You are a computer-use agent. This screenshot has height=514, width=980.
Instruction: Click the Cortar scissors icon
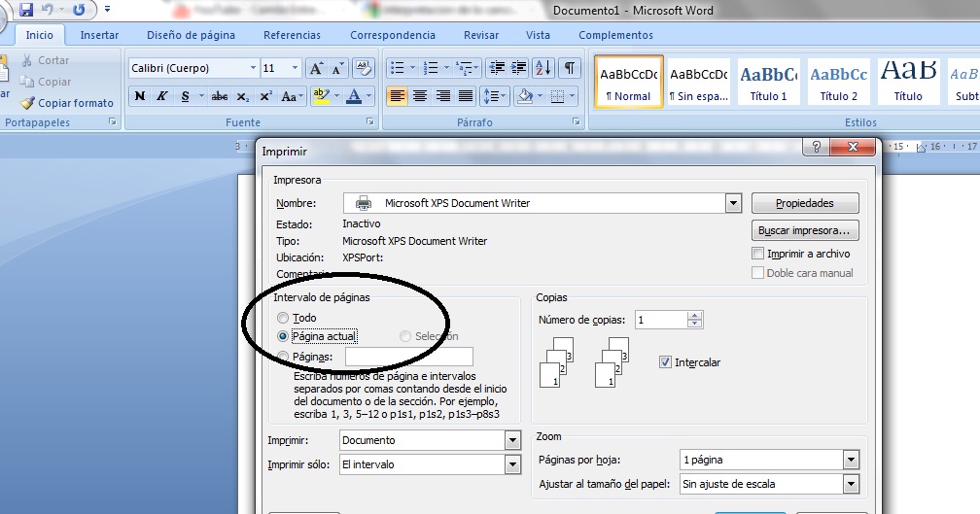[27, 60]
